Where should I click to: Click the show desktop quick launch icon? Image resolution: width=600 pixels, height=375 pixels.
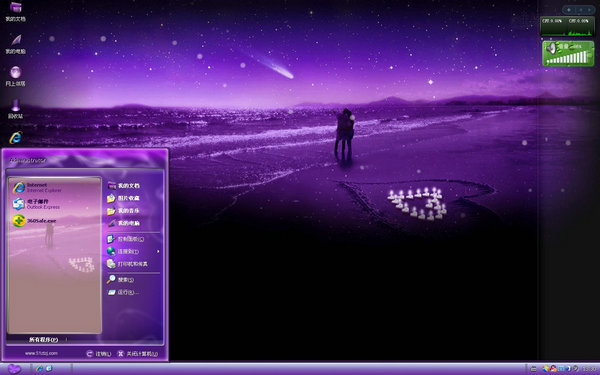(x=49, y=368)
